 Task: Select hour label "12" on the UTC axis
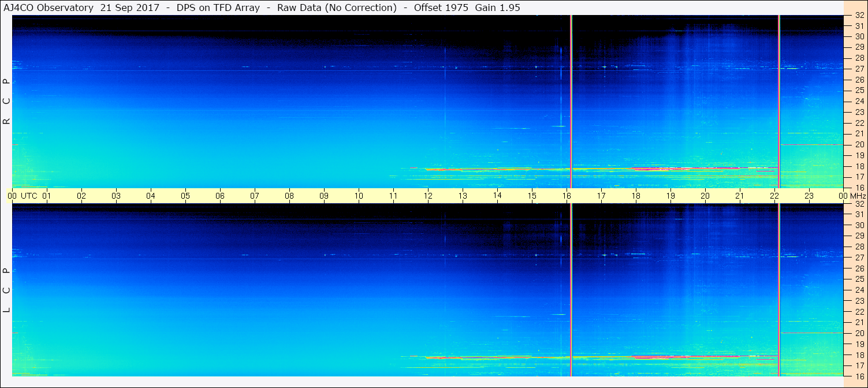coord(428,196)
